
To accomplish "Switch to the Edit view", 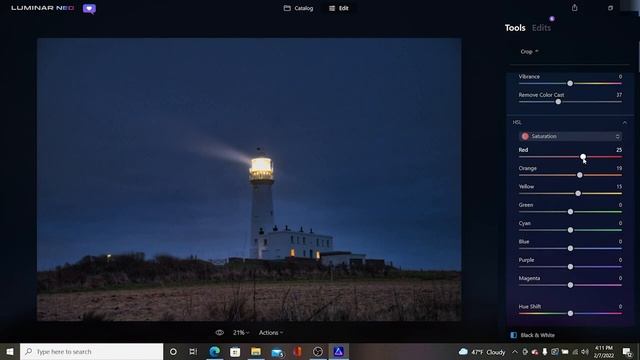I will [x=339, y=8].
